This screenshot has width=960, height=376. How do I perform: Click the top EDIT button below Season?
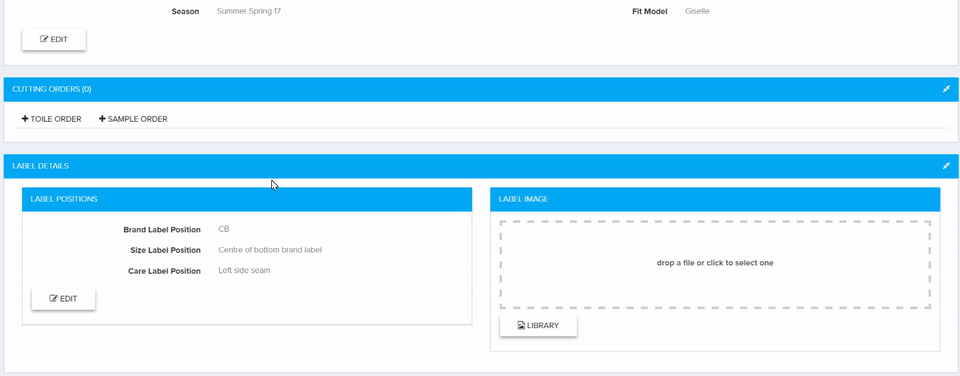click(x=54, y=39)
